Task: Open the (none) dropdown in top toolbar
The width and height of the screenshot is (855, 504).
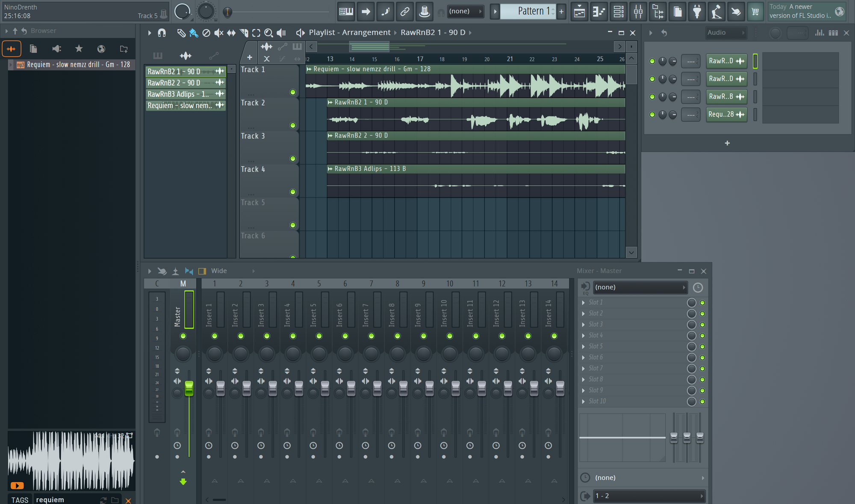Action: click(x=465, y=12)
